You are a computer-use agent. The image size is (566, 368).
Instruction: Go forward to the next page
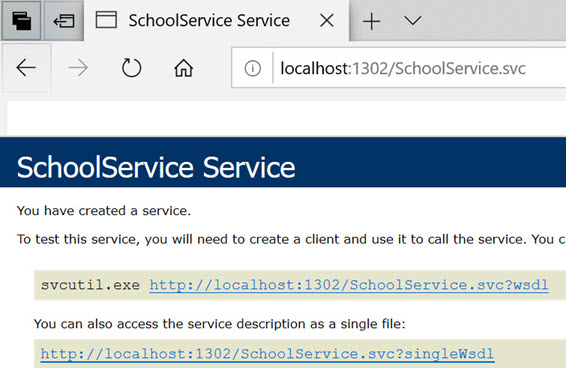pyautogui.click(x=78, y=68)
